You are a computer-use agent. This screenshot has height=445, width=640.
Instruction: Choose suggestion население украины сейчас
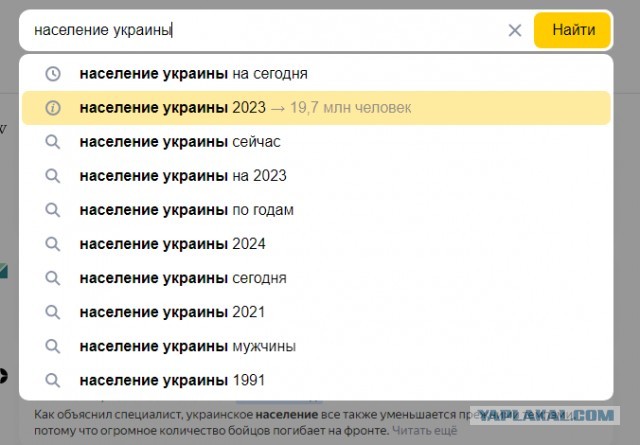(316, 142)
